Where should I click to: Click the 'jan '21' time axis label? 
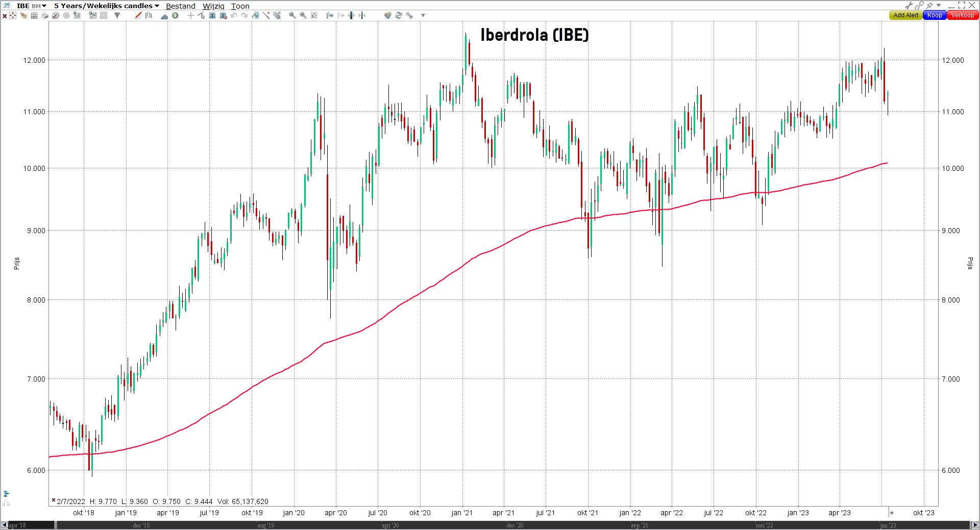click(x=462, y=513)
